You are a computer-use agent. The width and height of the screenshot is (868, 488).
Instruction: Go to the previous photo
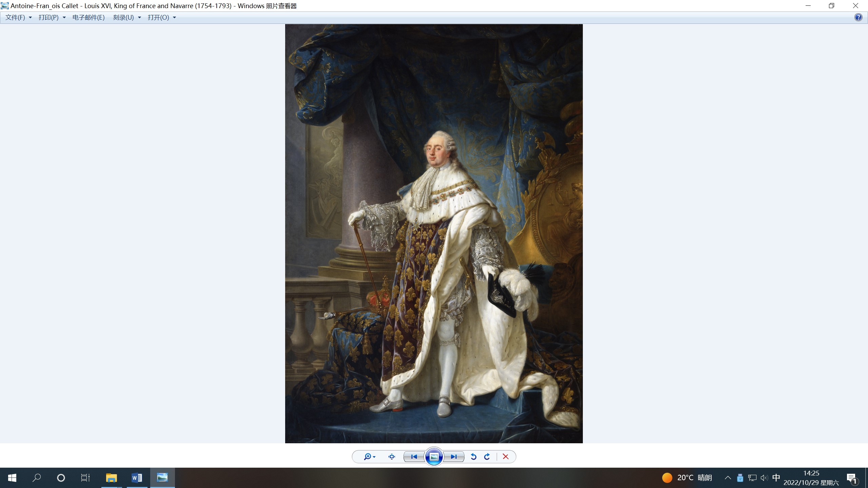[414, 457]
